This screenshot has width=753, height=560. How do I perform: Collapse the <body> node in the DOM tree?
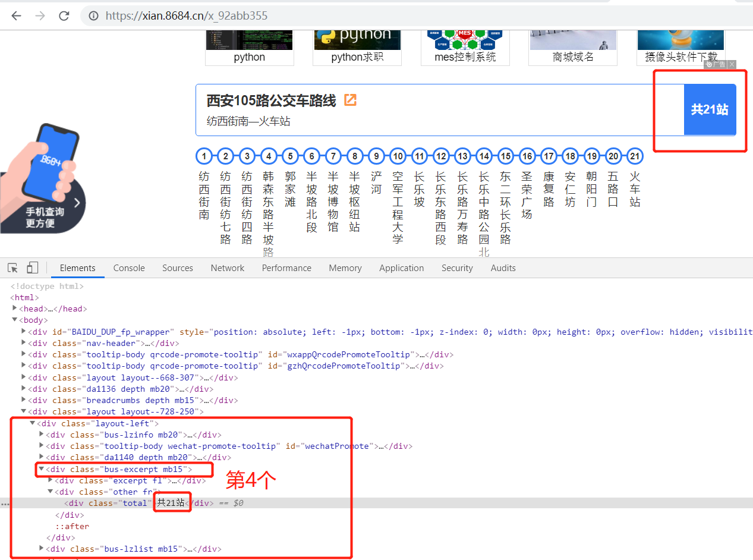tap(14, 320)
